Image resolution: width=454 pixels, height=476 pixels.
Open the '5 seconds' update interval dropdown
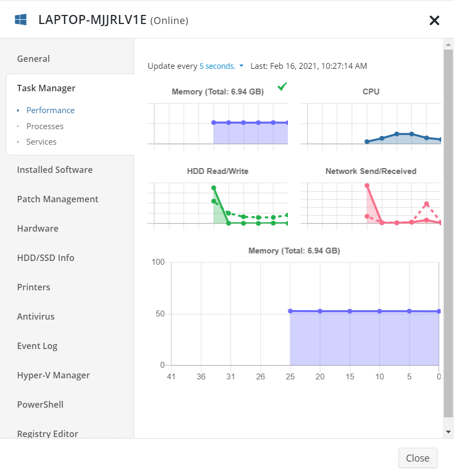click(219, 66)
